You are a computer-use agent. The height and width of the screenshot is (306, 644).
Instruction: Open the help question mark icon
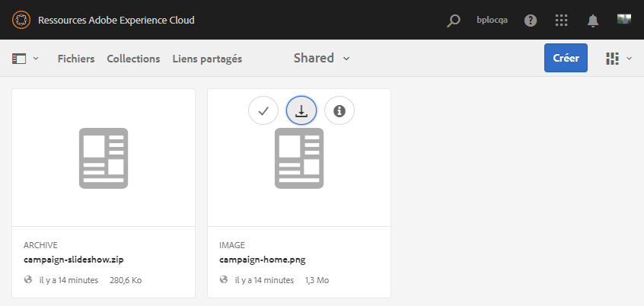point(531,21)
